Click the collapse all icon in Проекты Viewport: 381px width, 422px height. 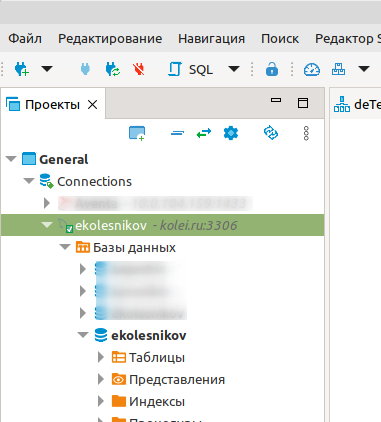177,133
